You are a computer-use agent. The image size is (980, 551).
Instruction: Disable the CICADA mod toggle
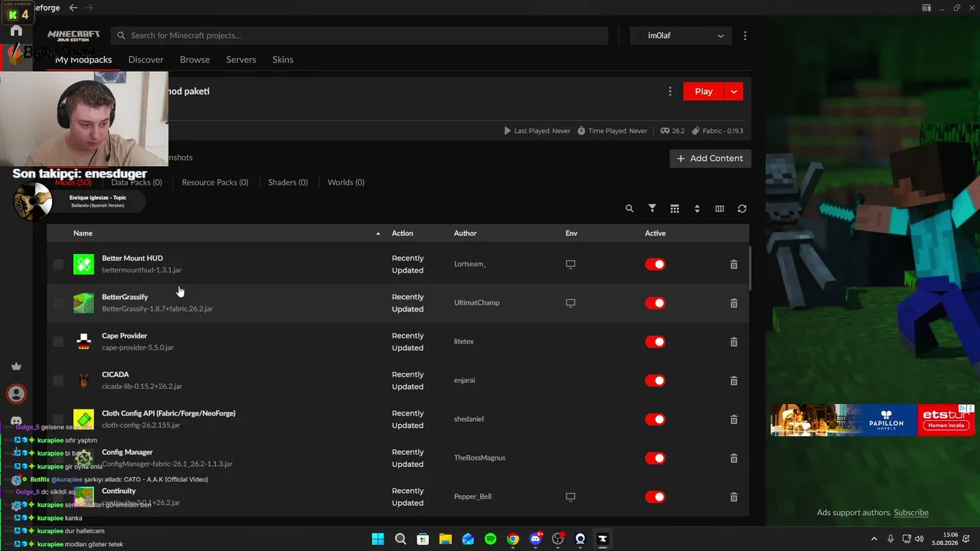[655, 380]
